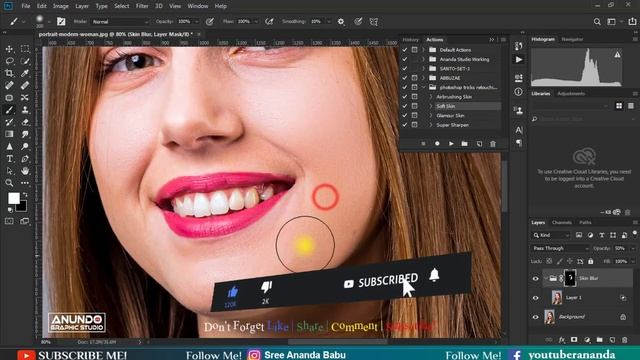Expand the Default Actions set

423,50
